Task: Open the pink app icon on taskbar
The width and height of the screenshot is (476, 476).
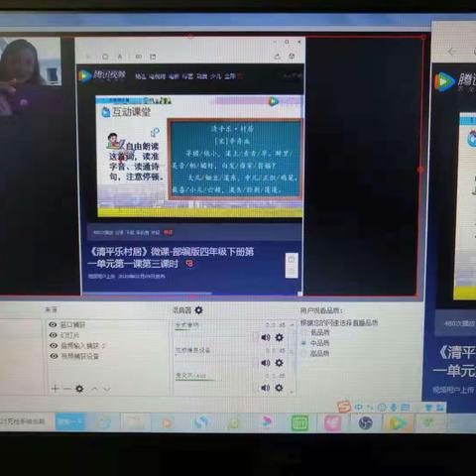Action: (x=332, y=423)
